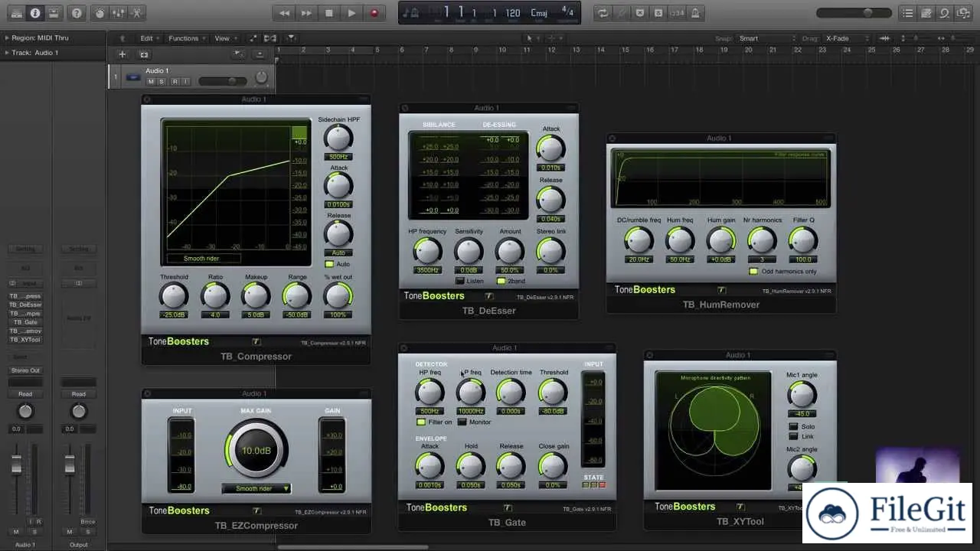Open the List Editors icon

pos(908,13)
